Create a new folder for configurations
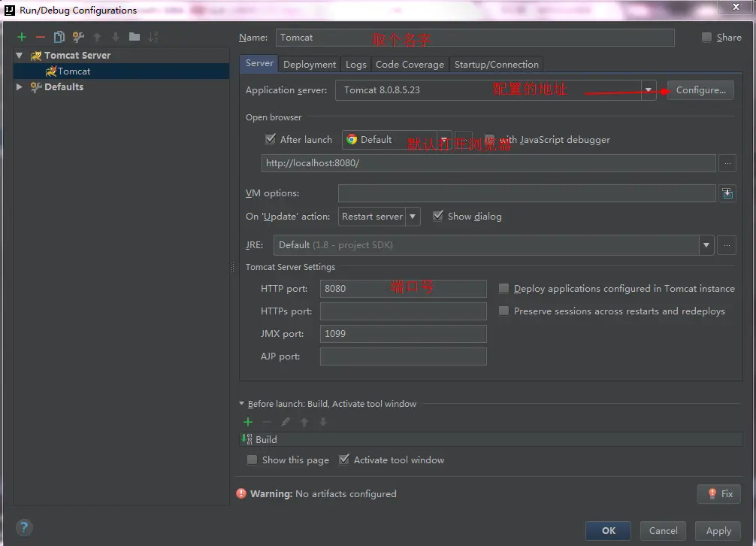The height and width of the screenshot is (546, 756). click(135, 37)
